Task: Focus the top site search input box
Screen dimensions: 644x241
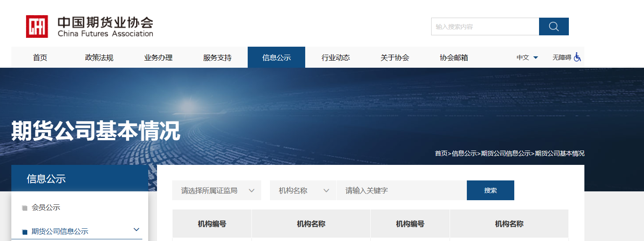Action: [x=485, y=26]
